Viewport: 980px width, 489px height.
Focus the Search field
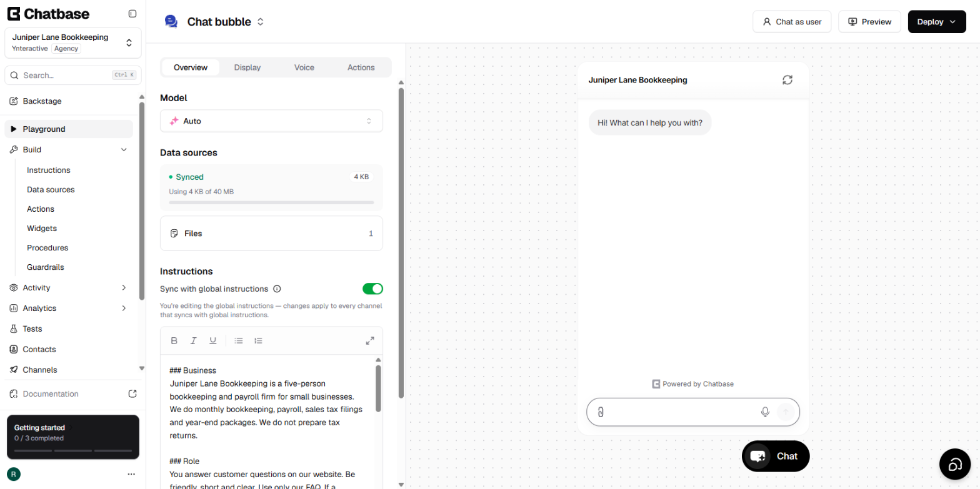pyautogui.click(x=73, y=75)
